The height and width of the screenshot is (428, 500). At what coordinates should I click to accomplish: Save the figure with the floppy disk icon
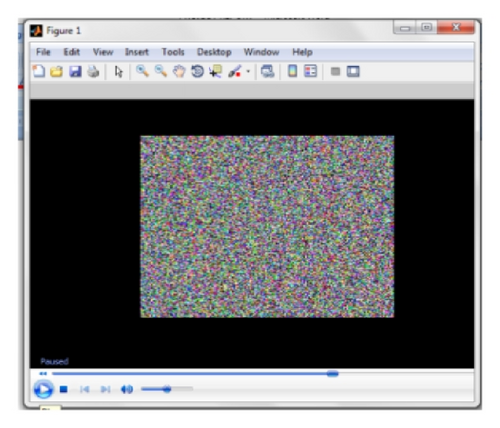tap(75, 72)
